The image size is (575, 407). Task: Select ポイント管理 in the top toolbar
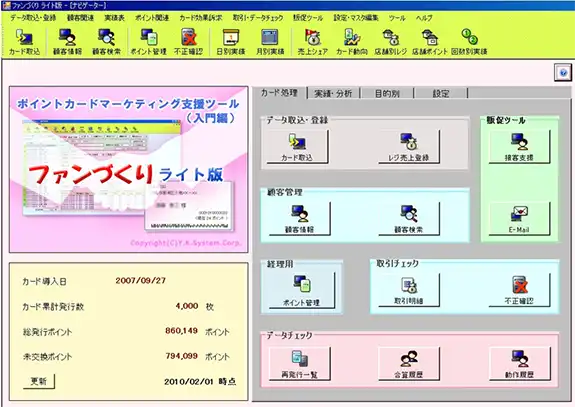pyautogui.click(x=149, y=42)
